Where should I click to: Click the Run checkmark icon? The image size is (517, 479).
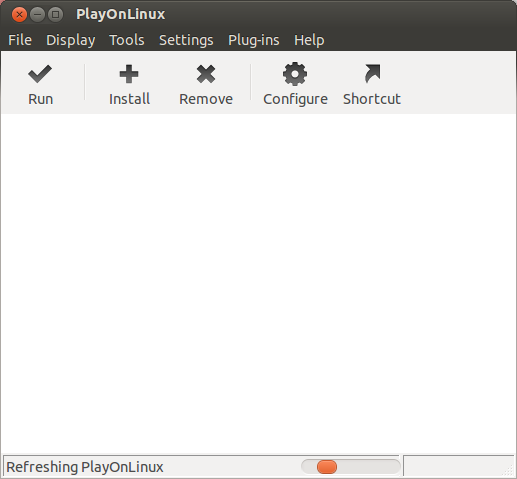click(x=40, y=74)
